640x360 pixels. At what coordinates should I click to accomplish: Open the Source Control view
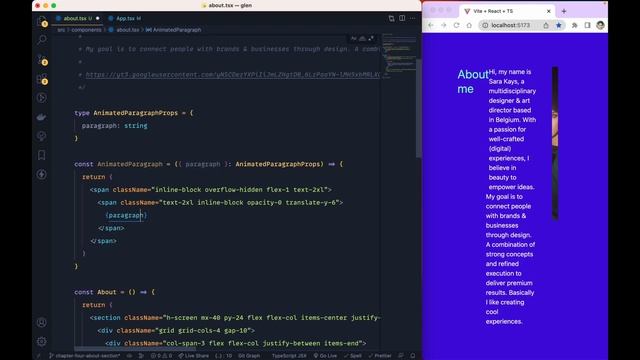[42, 60]
